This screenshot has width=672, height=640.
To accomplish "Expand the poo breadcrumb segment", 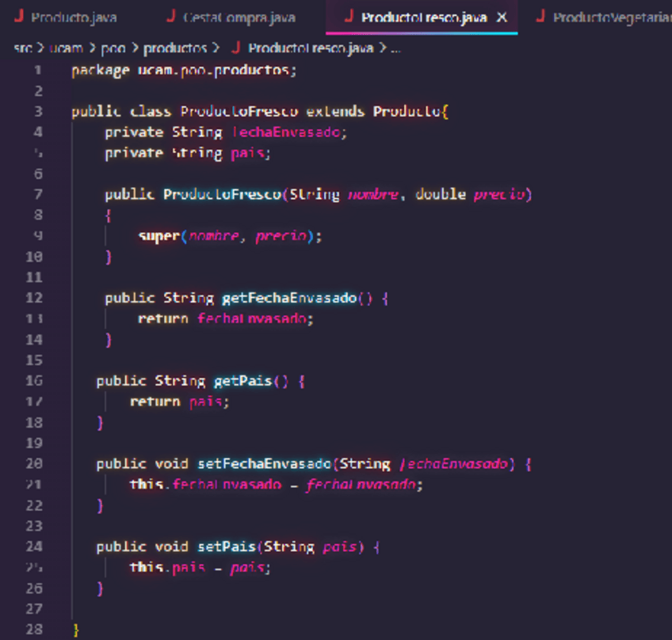I will (x=113, y=48).
